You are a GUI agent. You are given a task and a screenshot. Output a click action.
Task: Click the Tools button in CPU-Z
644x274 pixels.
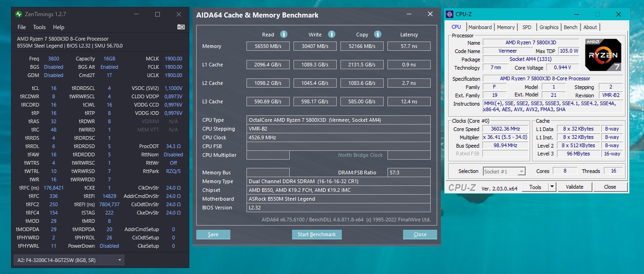[x=535, y=187]
